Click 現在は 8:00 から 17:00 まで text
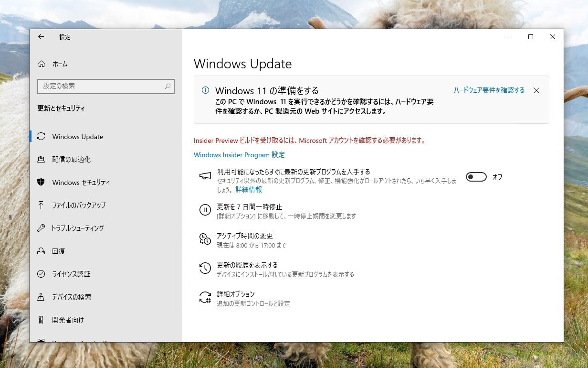The width and height of the screenshot is (588, 368). click(x=252, y=246)
